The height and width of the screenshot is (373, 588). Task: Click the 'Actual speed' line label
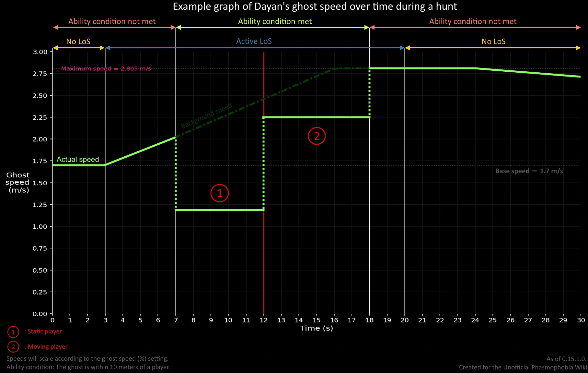[78, 159]
